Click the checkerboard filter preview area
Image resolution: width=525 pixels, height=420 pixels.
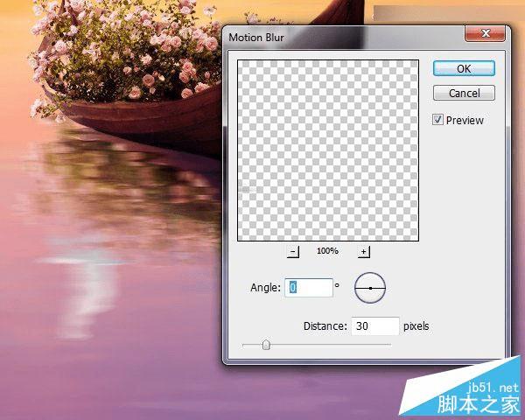(x=328, y=150)
